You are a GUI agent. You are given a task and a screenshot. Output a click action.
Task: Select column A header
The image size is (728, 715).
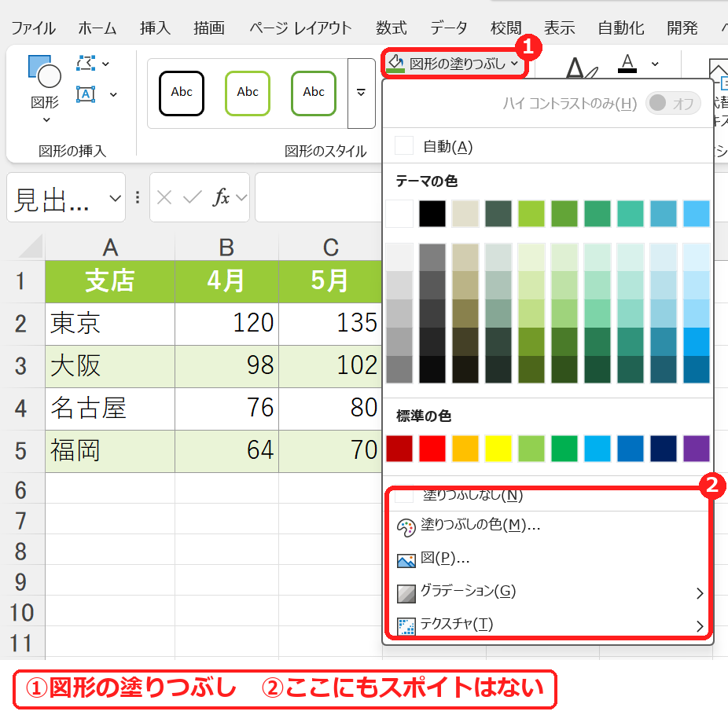(x=110, y=247)
